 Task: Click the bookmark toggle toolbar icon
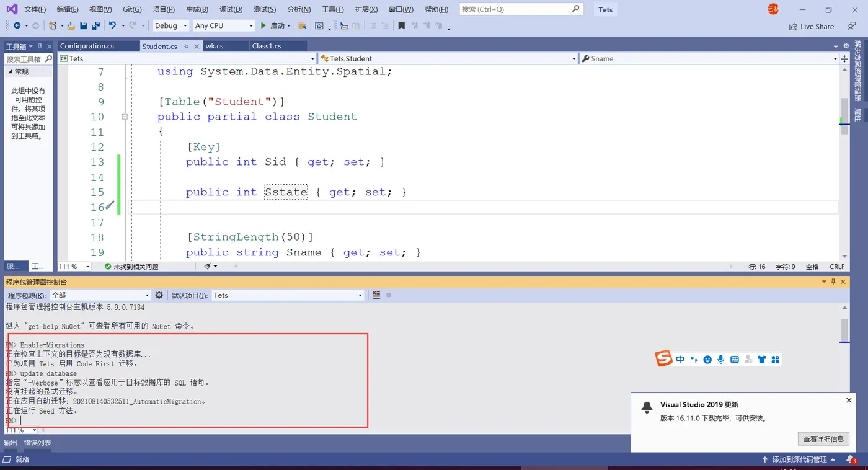click(x=402, y=25)
